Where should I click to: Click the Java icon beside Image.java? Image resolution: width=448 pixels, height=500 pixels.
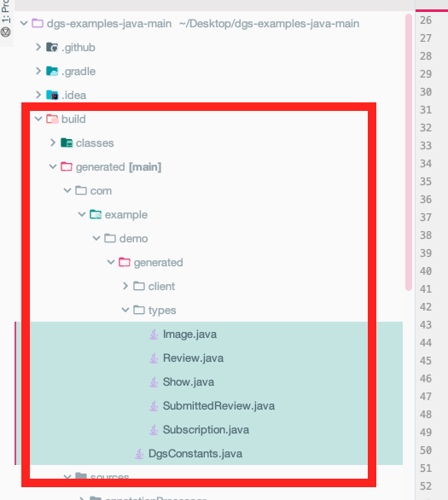(x=154, y=334)
